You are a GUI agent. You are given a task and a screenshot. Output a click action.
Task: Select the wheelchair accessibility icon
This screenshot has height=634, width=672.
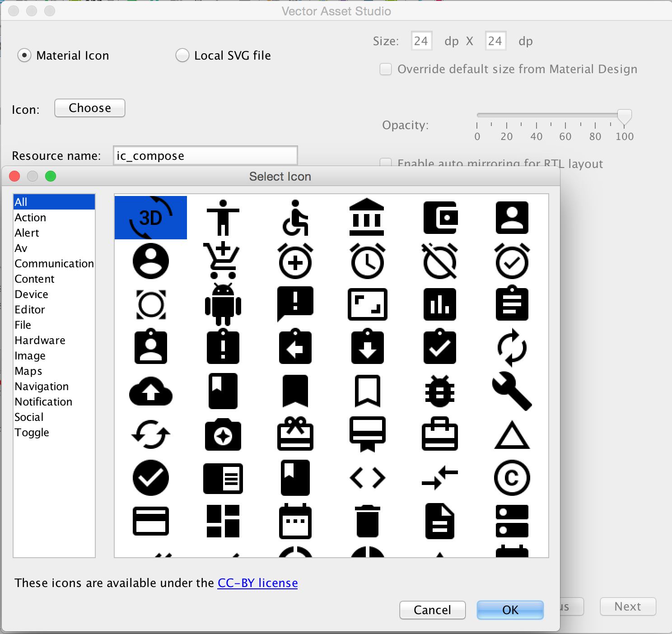click(x=295, y=217)
